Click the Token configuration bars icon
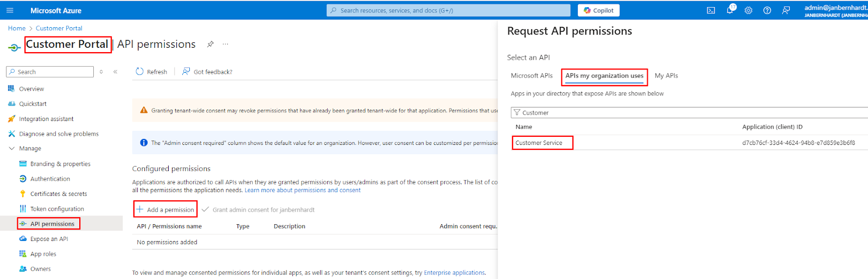 [x=23, y=208]
